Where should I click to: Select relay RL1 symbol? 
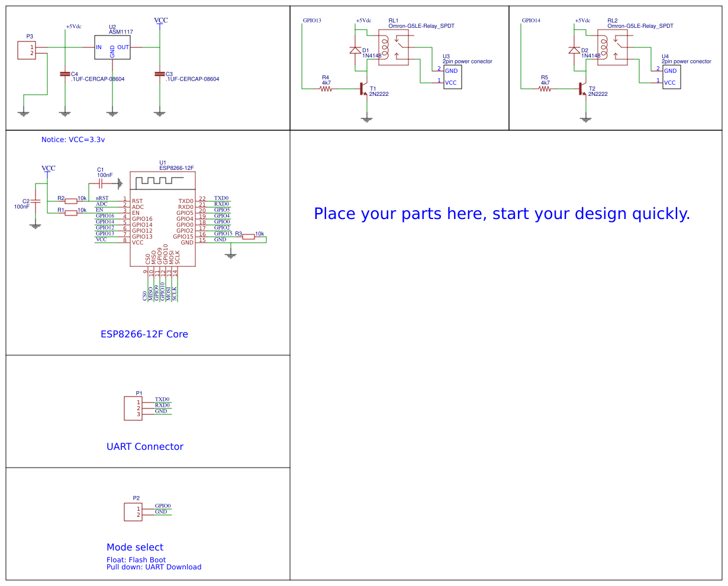tap(395, 47)
